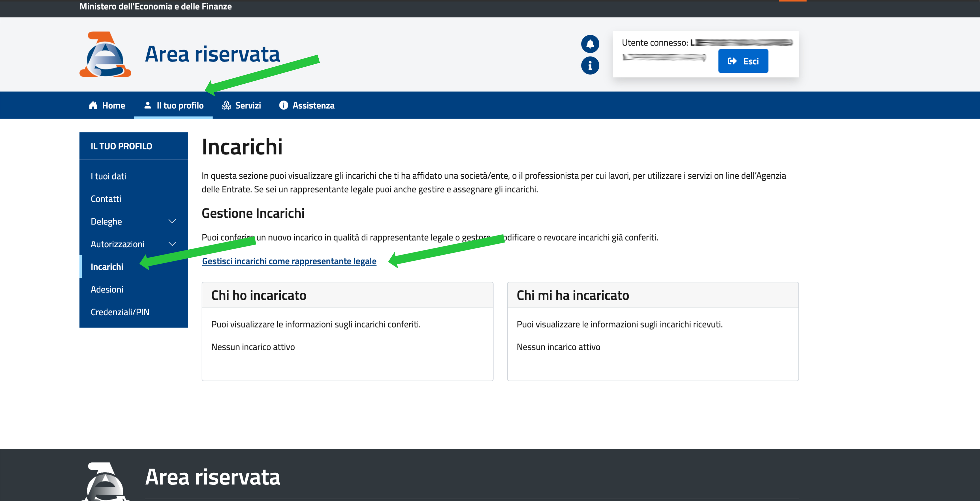The height and width of the screenshot is (501, 980).
Task: Click the Chi mi ha incaricato panel header
Action: pyautogui.click(x=573, y=295)
